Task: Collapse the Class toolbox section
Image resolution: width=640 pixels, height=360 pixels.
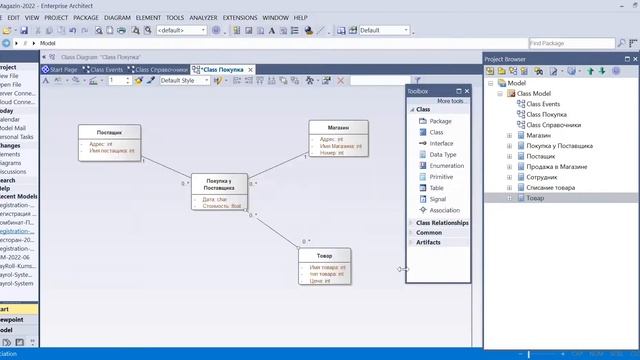Action: pos(412,109)
